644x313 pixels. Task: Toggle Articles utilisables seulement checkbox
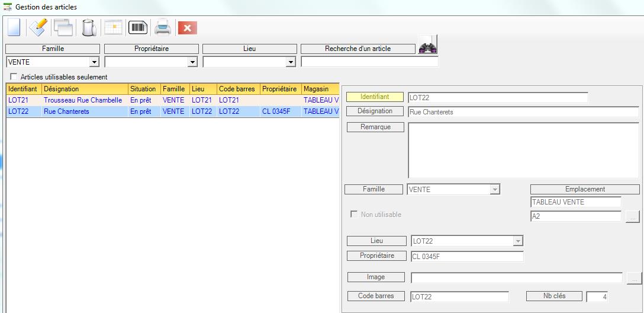[14, 76]
